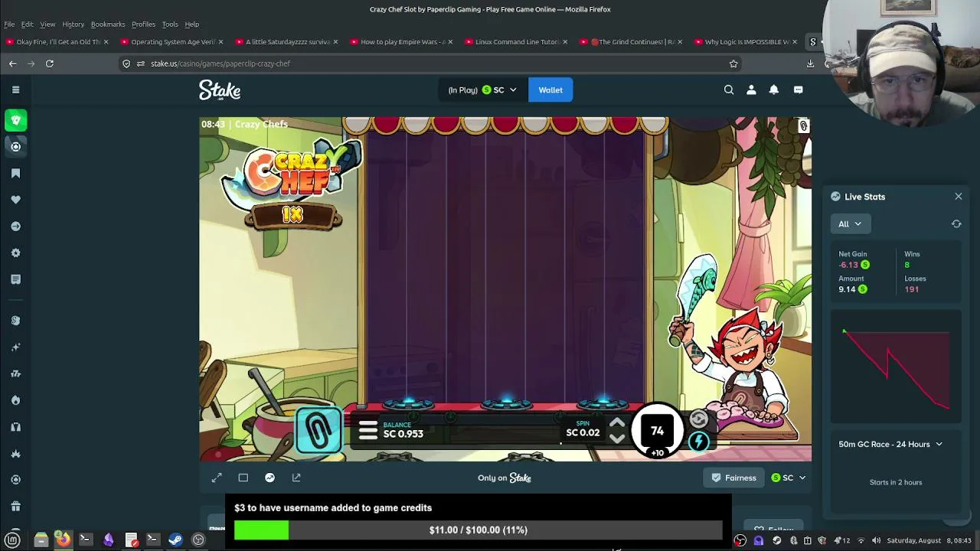
Task: Open the Profiles menu
Action: [143, 24]
